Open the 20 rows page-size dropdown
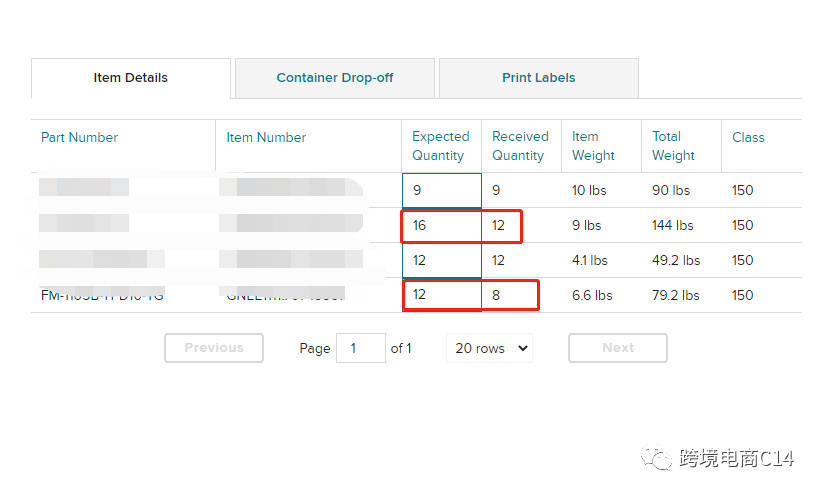 489,348
